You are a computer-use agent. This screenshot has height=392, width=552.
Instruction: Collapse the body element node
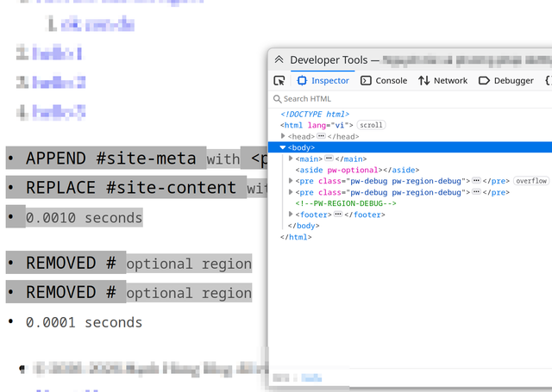click(x=283, y=147)
